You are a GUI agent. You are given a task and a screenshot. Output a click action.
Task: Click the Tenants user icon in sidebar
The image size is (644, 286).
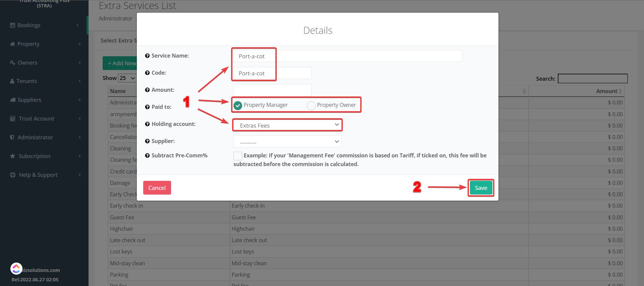[x=12, y=81]
